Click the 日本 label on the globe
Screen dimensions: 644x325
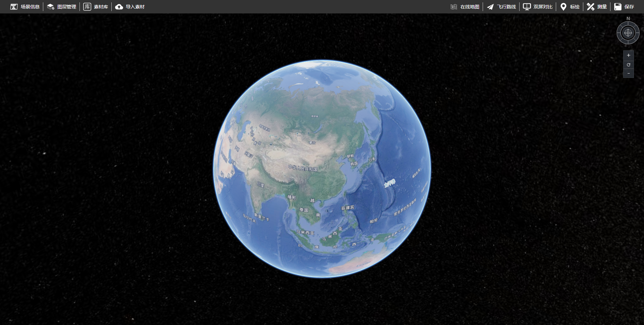click(372, 160)
